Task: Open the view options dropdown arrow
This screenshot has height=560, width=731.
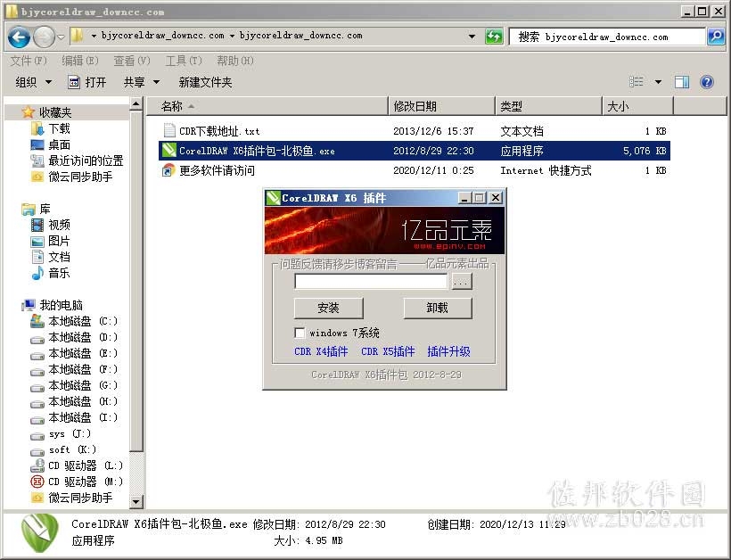Action: (x=658, y=82)
